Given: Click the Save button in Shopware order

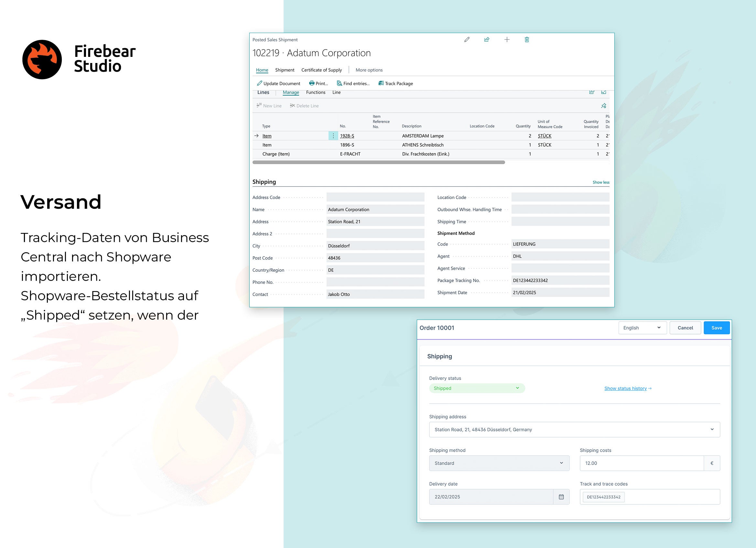Looking at the screenshot, I should 717,328.
